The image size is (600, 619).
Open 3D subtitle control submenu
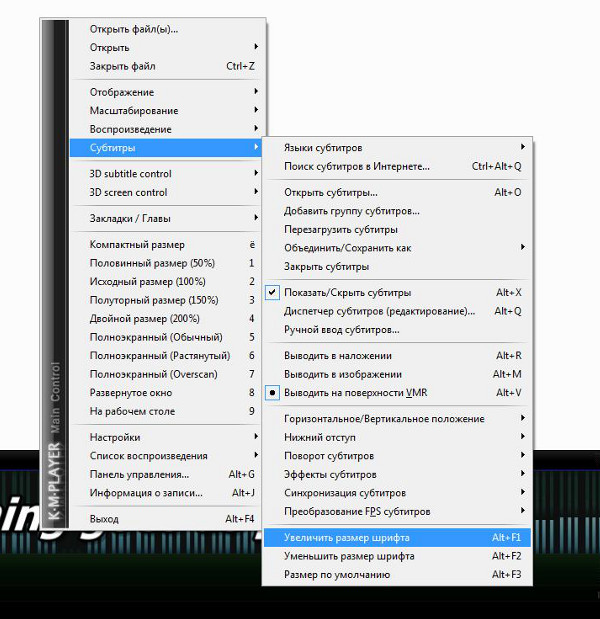coord(165,174)
